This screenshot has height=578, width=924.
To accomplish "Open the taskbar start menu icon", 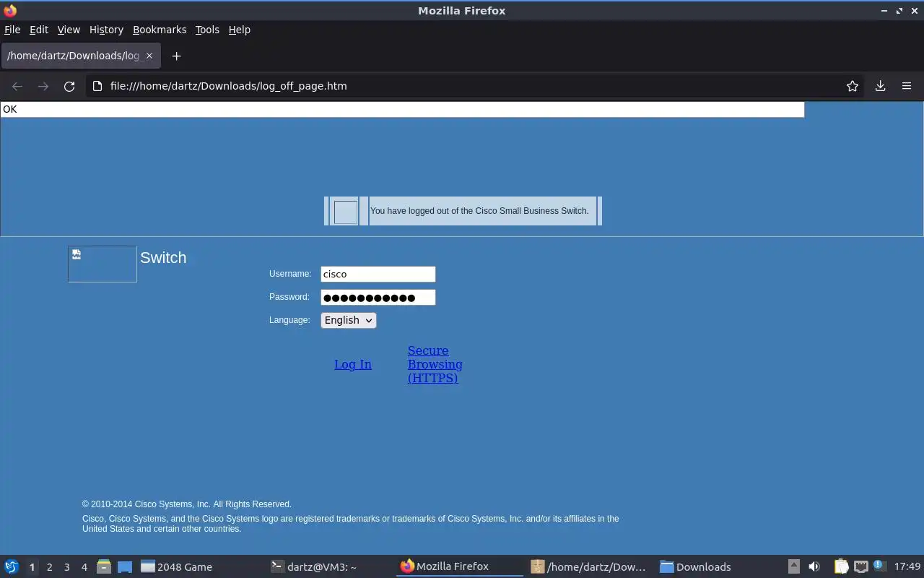I will [12, 566].
